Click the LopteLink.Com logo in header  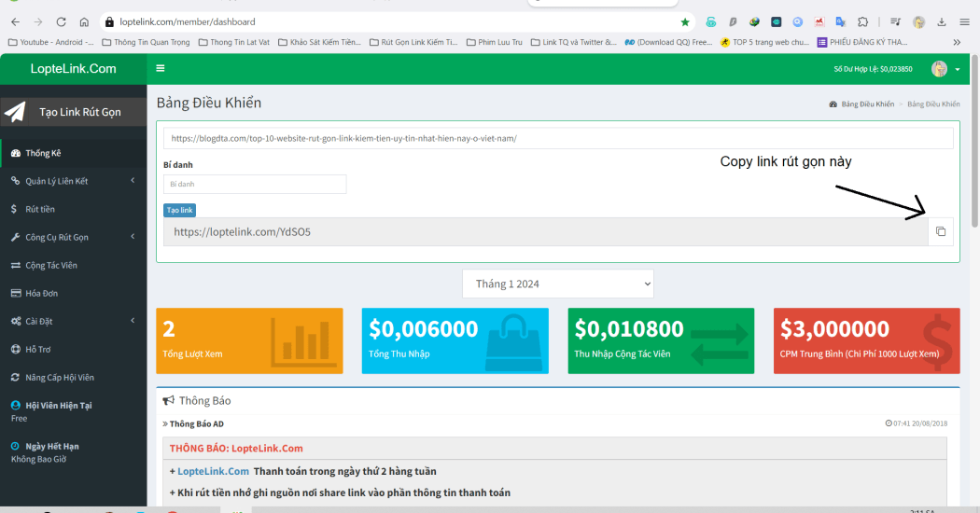click(73, 69)
